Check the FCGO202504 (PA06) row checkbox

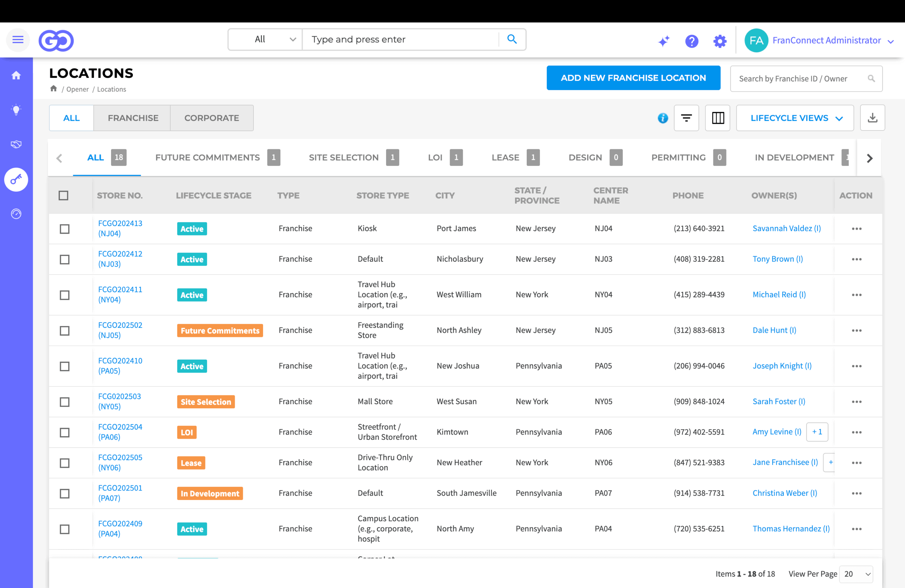(x=65, y=432)
